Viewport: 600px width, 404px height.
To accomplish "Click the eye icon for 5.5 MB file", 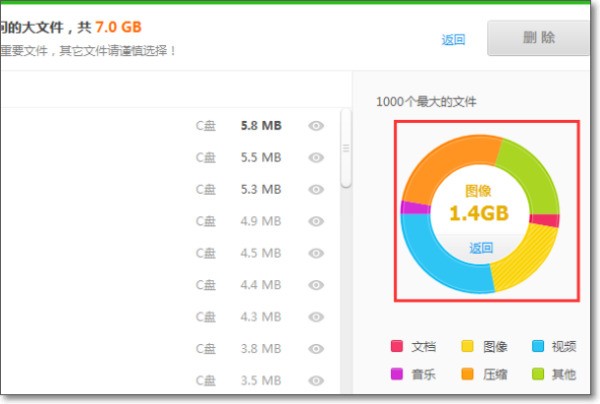I will (316, 157).
